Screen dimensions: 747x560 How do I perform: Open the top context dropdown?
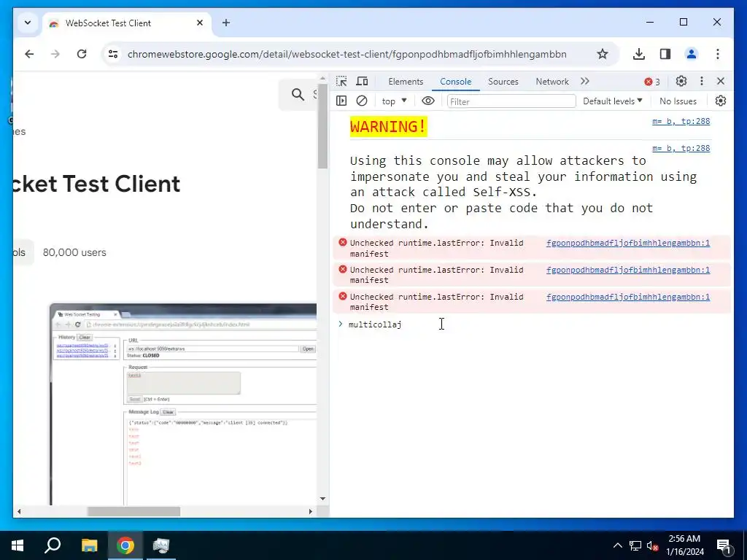pyautogui.click(x=394, y=101)
